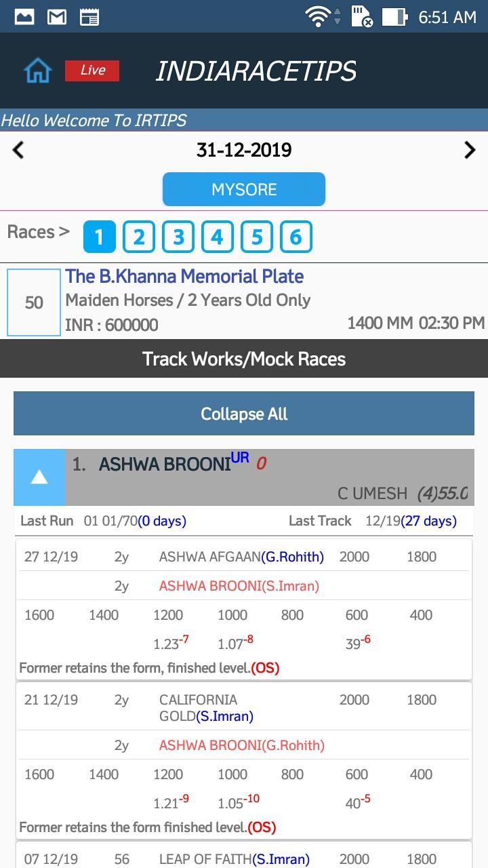Viewport: 488px width, 868px height.
Task: Go to next date with right arrow
Action: 470,150
